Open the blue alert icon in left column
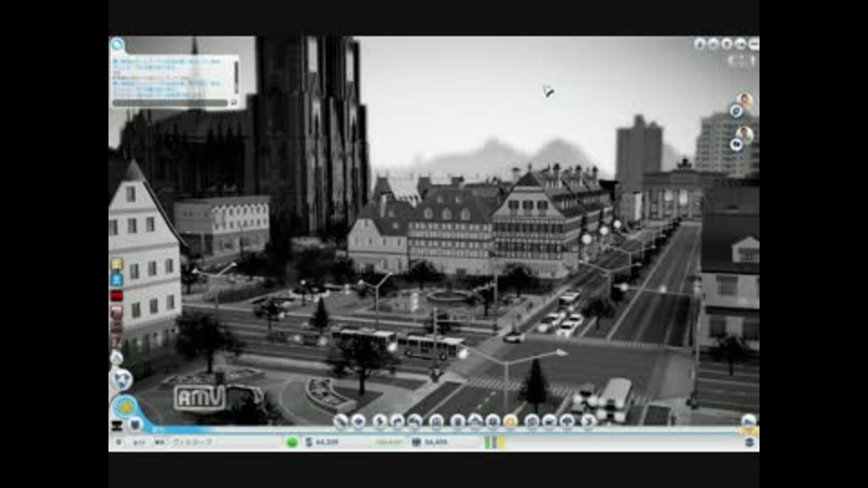This screenshot has width=868, height=488. [117, 280]
